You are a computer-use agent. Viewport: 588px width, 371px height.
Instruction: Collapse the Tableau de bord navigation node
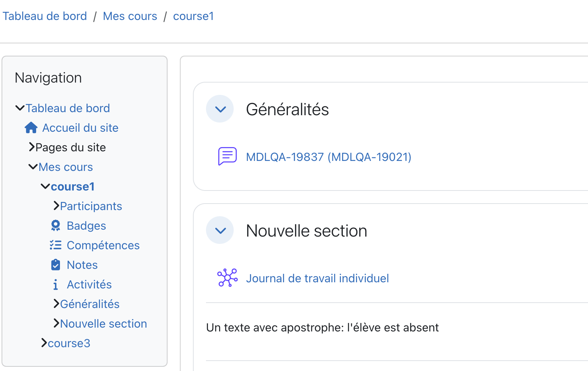[20, 108]
